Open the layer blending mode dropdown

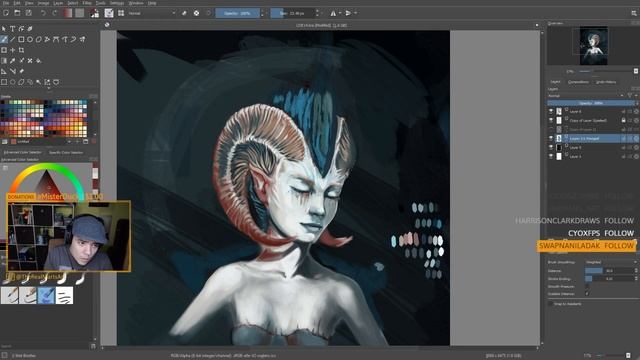tap(586, 96)
